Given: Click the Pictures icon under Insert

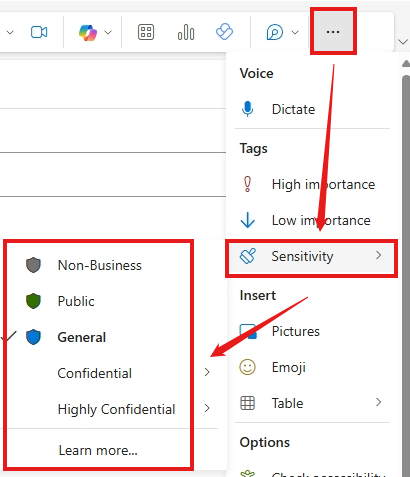Looking at the screenshot, I should [248, 331].
